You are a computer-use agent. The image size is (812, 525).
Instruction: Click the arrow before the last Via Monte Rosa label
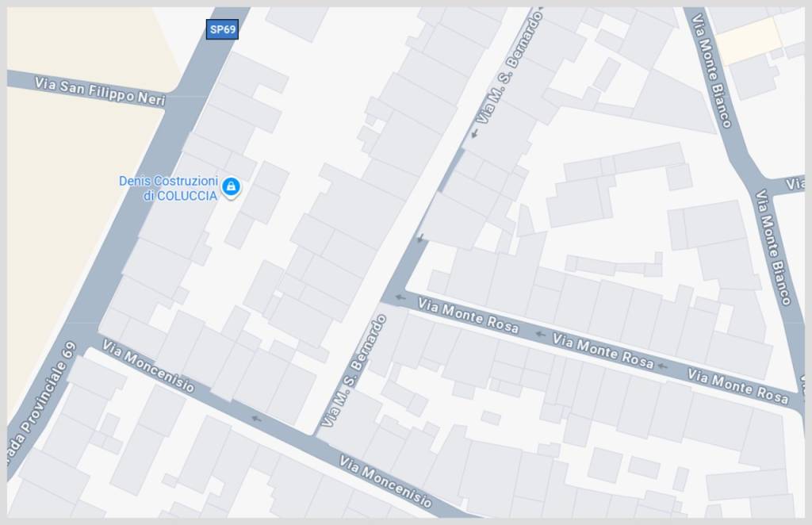tap(662, 366)
